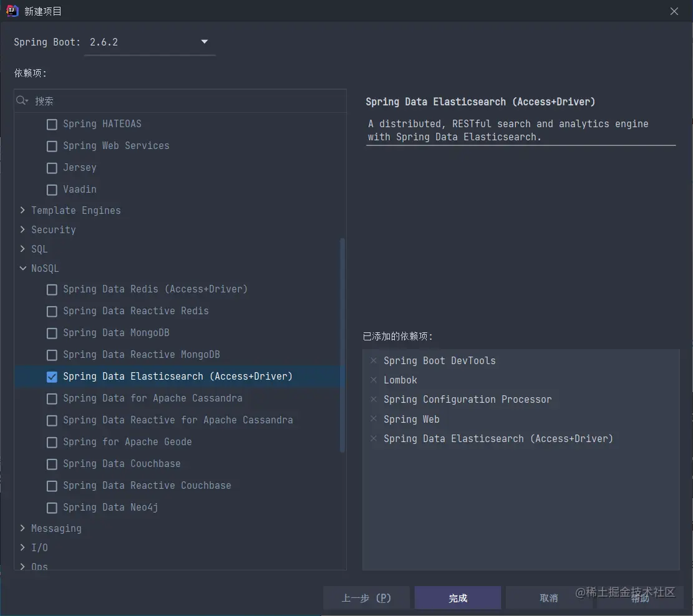
Task: Click the 完成 finish button
Action: (x=457, y=598)
